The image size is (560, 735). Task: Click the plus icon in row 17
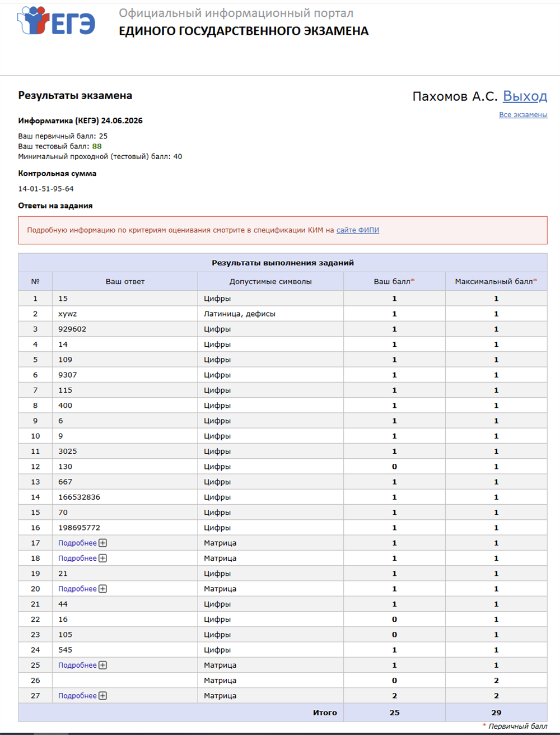pyautogui.click(x=102, y=543)
